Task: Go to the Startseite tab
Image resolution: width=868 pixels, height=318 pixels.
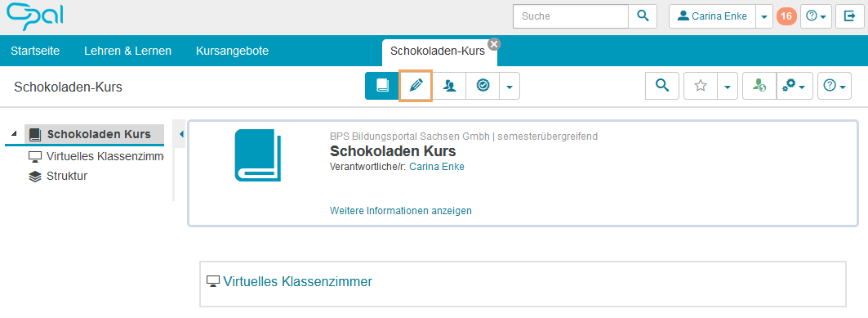Action: tap(35, 51)
